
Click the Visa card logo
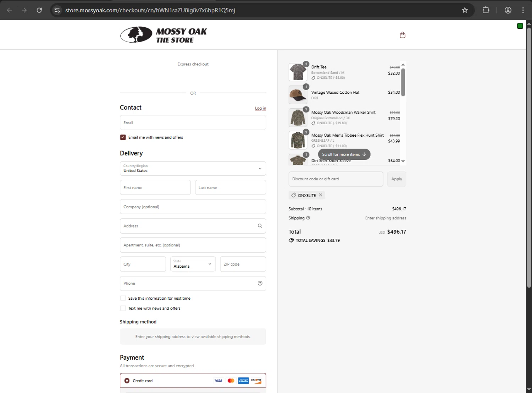(x=218, y=381)
